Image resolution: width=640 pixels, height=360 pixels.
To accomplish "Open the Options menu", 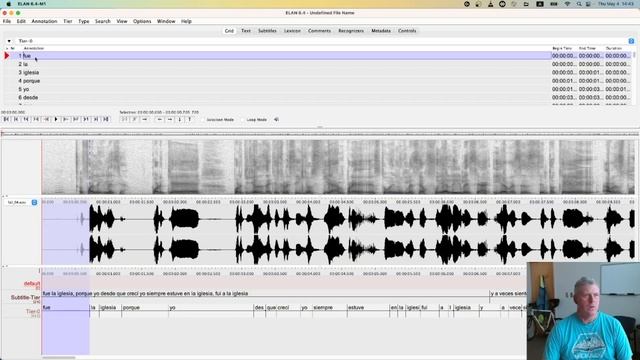I will pos(142,21).
